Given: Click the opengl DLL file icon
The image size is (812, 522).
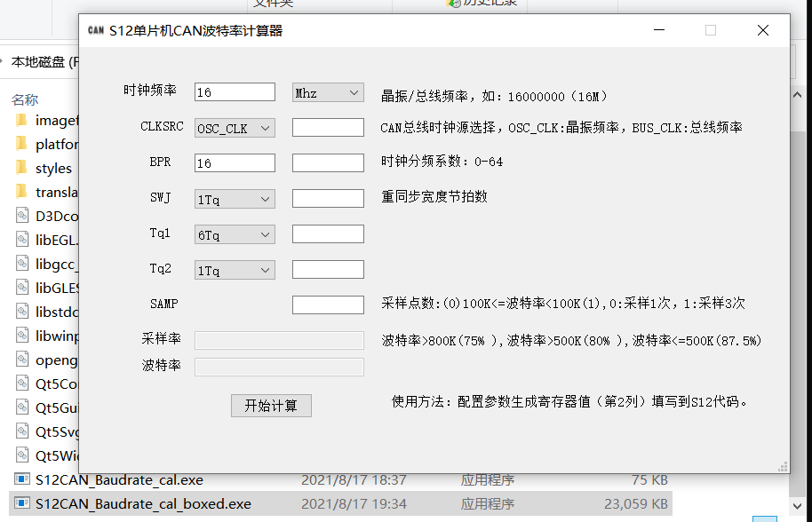Looking at the screenshot, I should (21, 359).
